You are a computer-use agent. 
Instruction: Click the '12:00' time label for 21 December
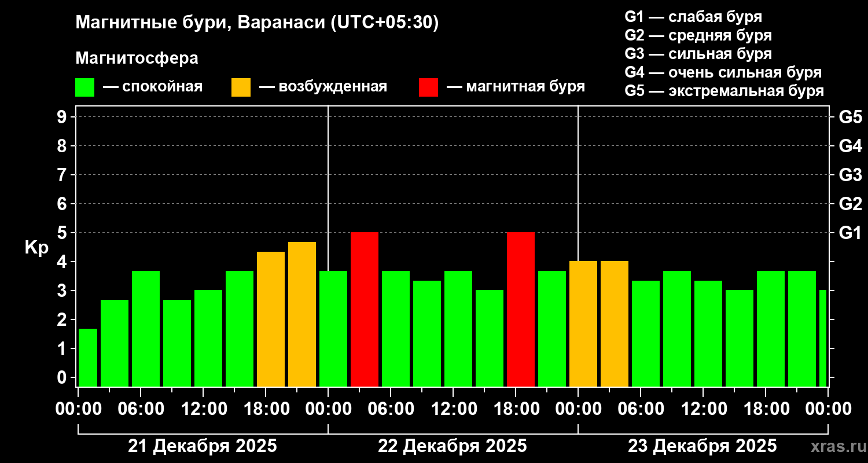click(203, 409)
